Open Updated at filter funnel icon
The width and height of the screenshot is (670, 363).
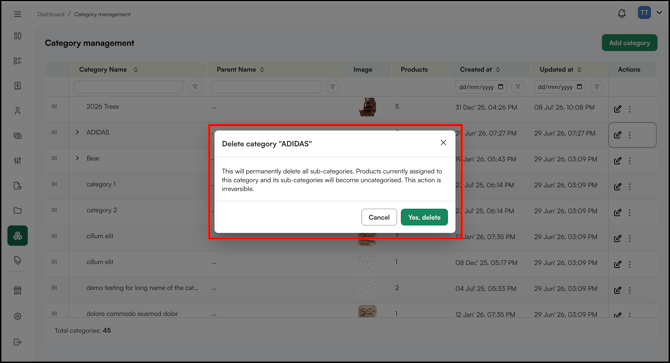pos(597,87)
